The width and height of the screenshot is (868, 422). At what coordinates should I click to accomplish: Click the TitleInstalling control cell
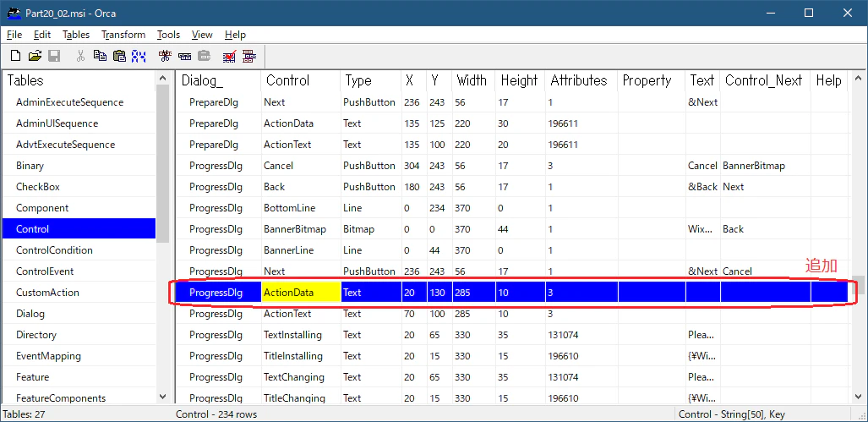pos(301,355)
